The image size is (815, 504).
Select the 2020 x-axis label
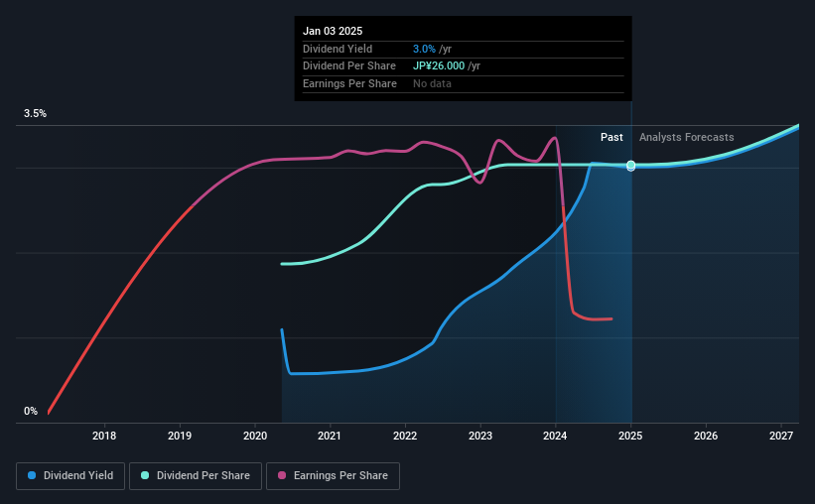tap(255, 436)
